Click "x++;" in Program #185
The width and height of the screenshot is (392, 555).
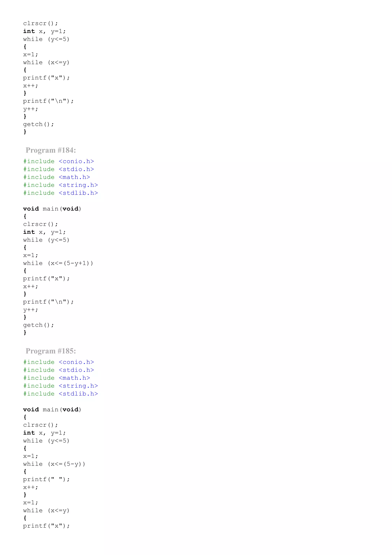click(x=31, y=487)
